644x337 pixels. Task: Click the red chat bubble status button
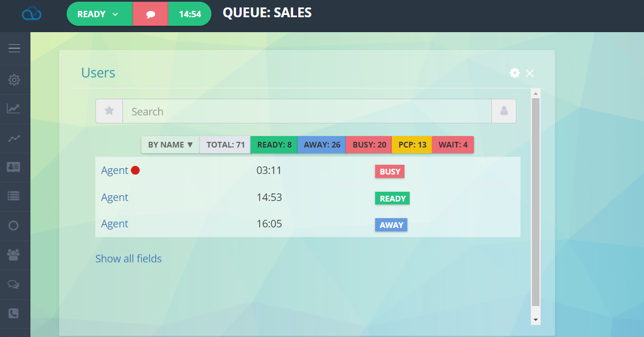tap(151, 14)
